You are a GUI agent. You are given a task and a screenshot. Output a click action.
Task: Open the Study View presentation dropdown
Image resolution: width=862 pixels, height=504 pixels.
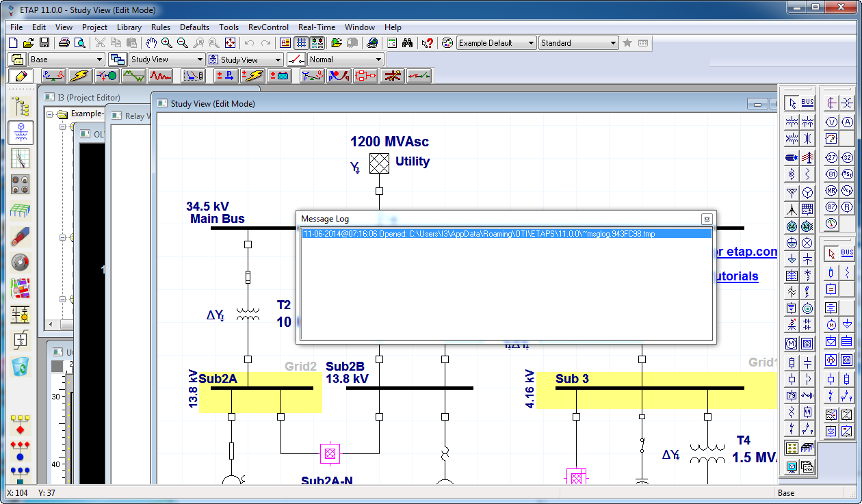pos(200,59)
